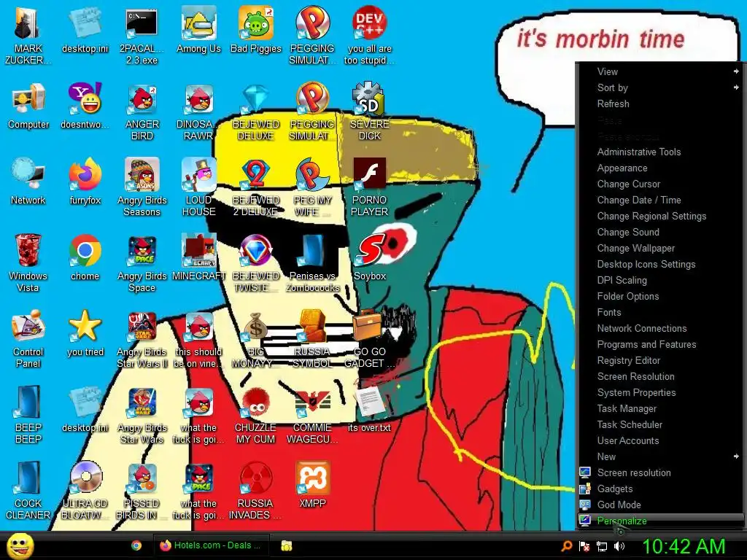Open the Soybox desktop shortcut
The width and height of the screenshot is (747, 560).
coord(370,257)
